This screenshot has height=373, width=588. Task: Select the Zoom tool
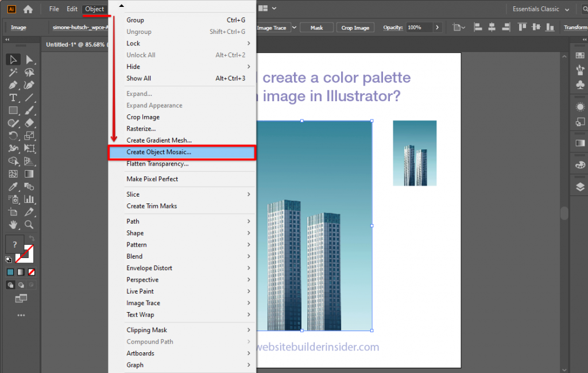29,224
